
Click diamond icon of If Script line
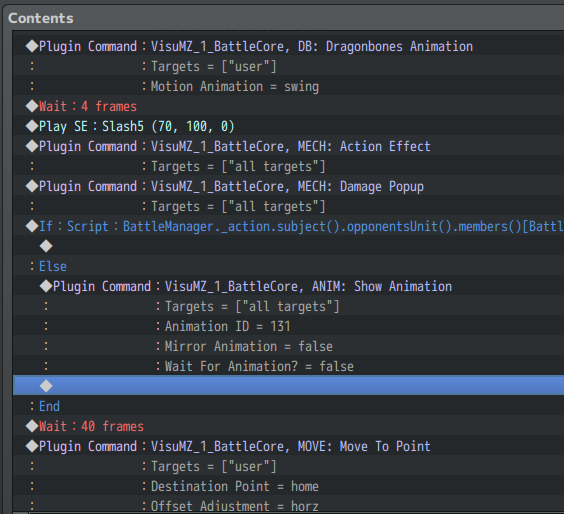(x=32, y=226)
